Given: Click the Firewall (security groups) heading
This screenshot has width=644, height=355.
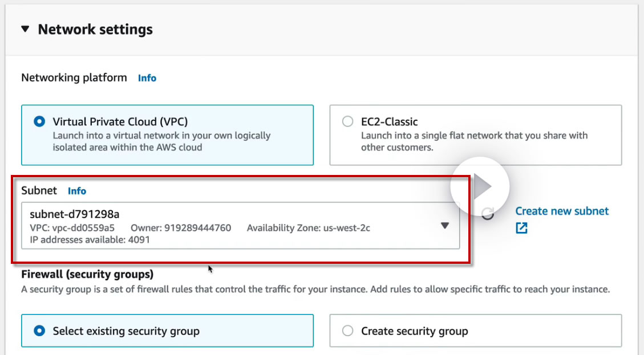Looking at the screenshot, I should pyautogui.click(x=87, y=274).
